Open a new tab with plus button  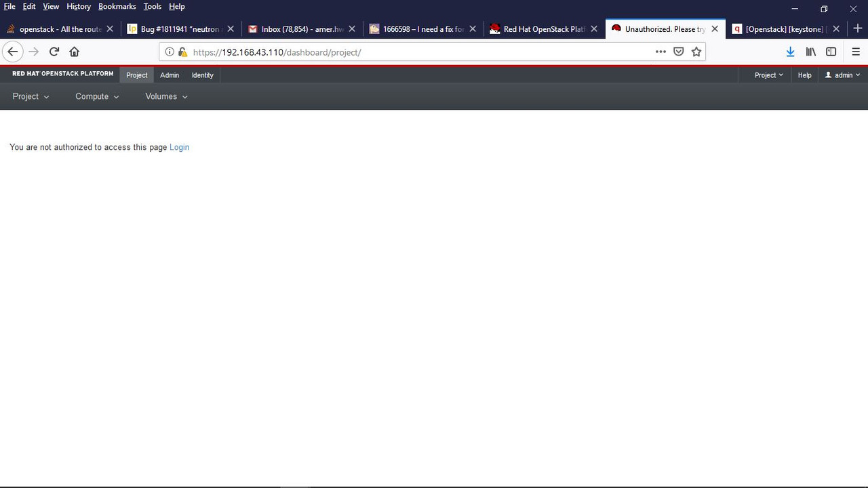click(857, 28)
